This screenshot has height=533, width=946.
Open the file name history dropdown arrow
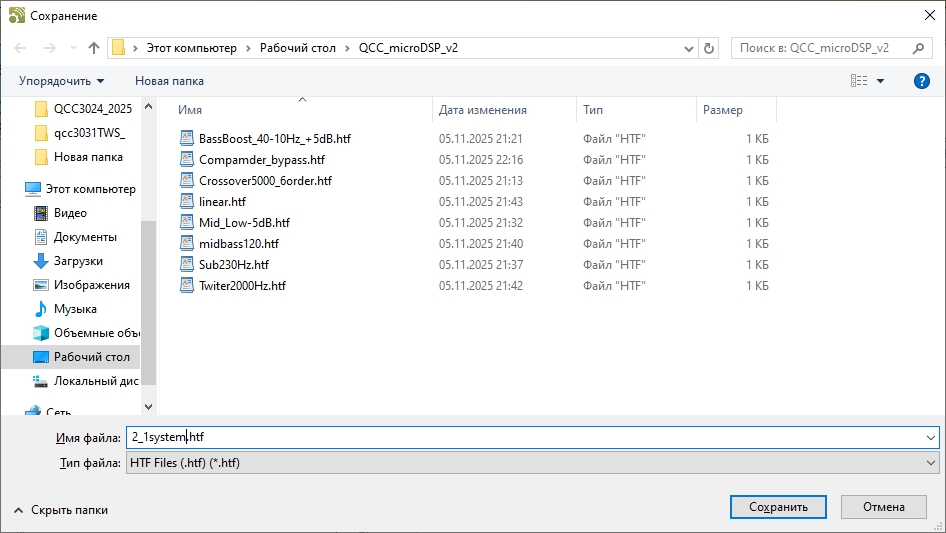pyautogui.click(x=931, y=438)
